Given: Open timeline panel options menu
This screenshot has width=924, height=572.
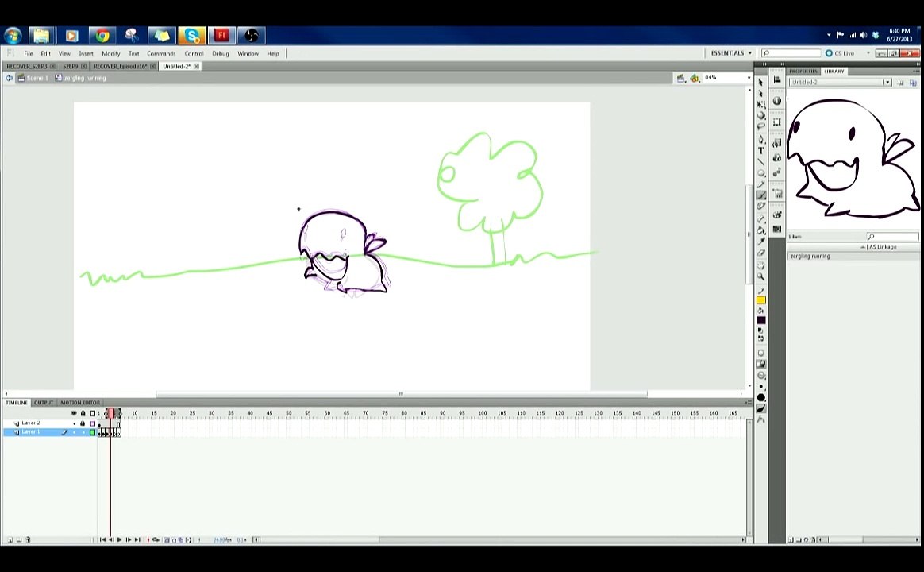Looking at the screenshot, I should coord(748,403).
